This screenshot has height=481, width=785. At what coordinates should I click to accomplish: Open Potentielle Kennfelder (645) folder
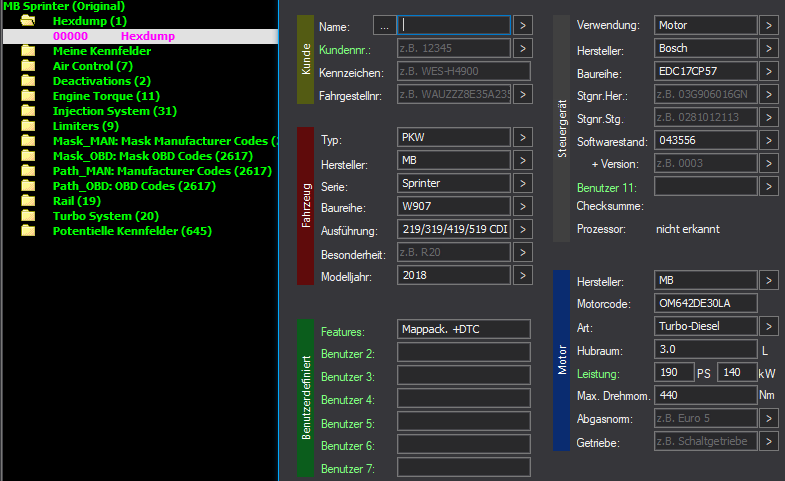(x=132, y=231)
